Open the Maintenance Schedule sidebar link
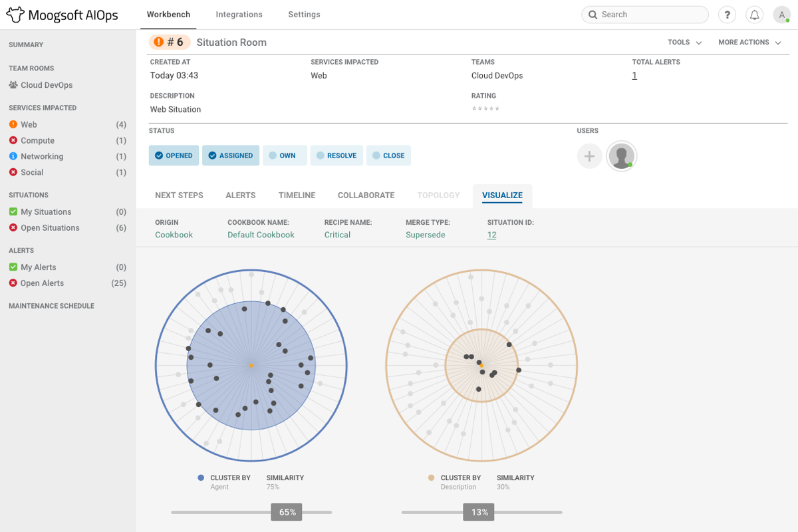Screen dimensions: 798x532 click(51, 306)
